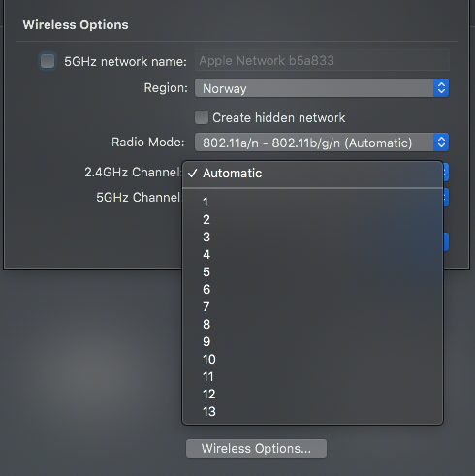Select channel 10 from the list
475x476 pixels.
312,360
